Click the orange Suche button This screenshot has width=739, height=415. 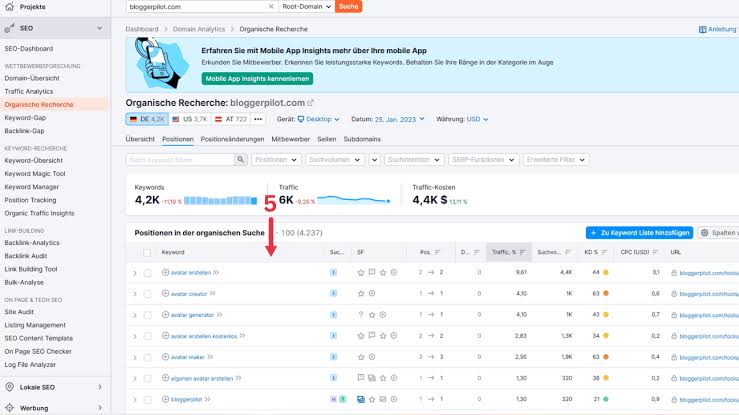coord(348,7)
